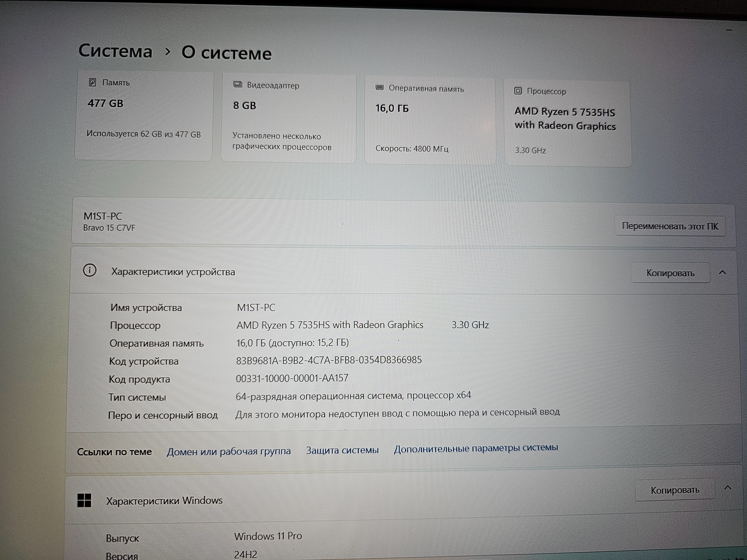
Task: Click 'Скорость: 4800 МГц' text
Action: coord(412,148)
